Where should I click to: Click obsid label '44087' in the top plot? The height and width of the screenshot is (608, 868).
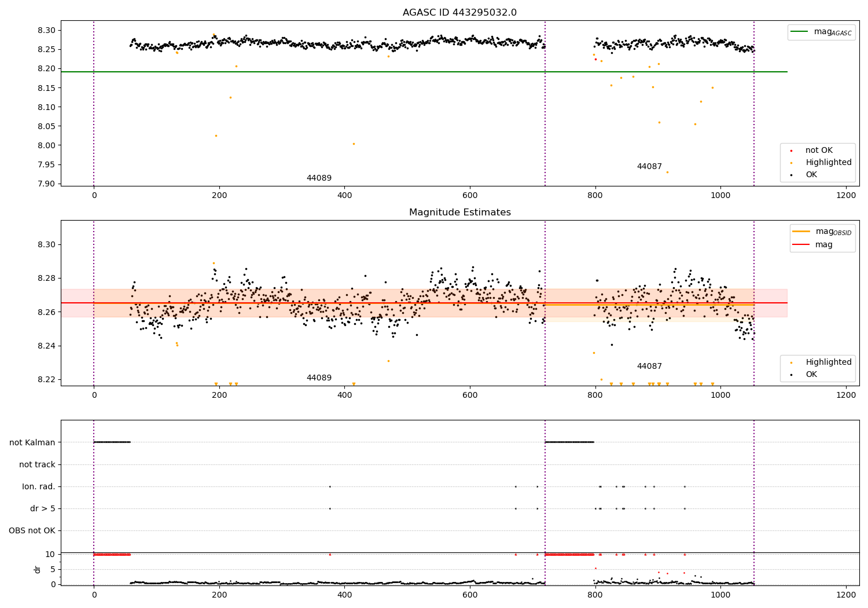click(649, 167)
